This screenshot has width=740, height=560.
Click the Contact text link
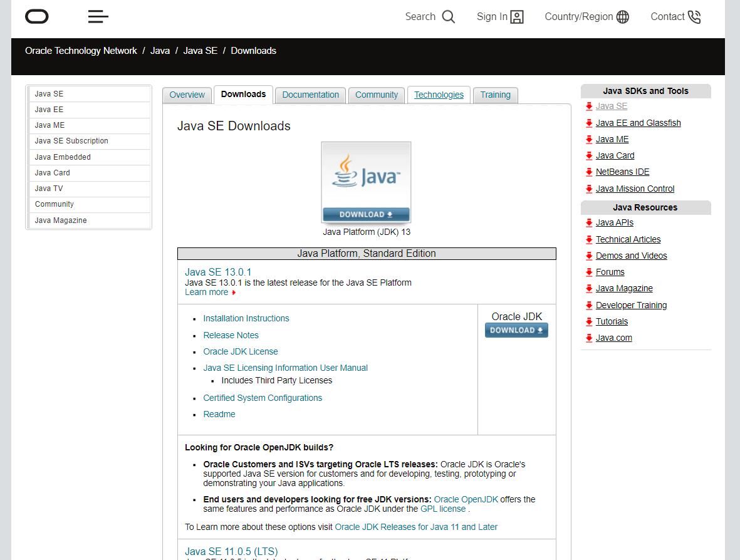pyautogui.click(x=667, y=17)
